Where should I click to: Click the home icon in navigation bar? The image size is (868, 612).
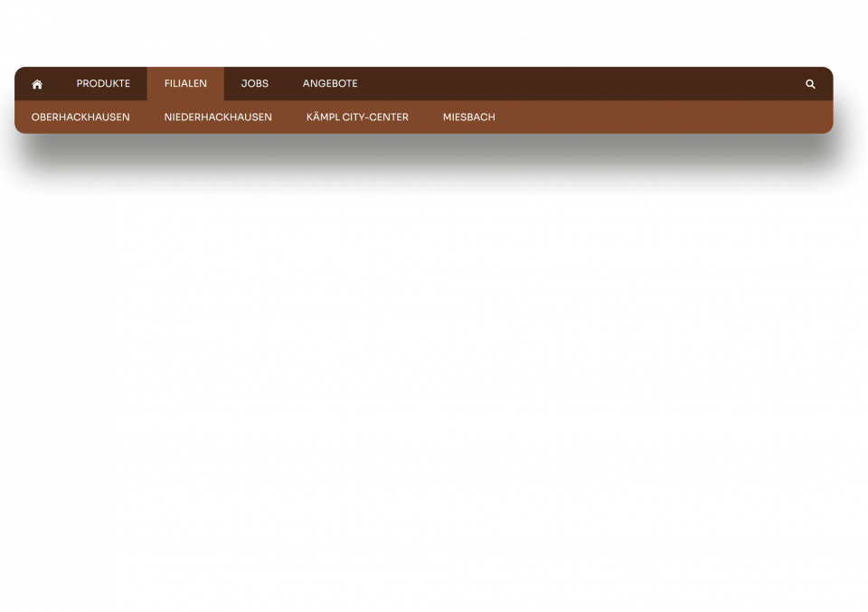tap(37, 84)
